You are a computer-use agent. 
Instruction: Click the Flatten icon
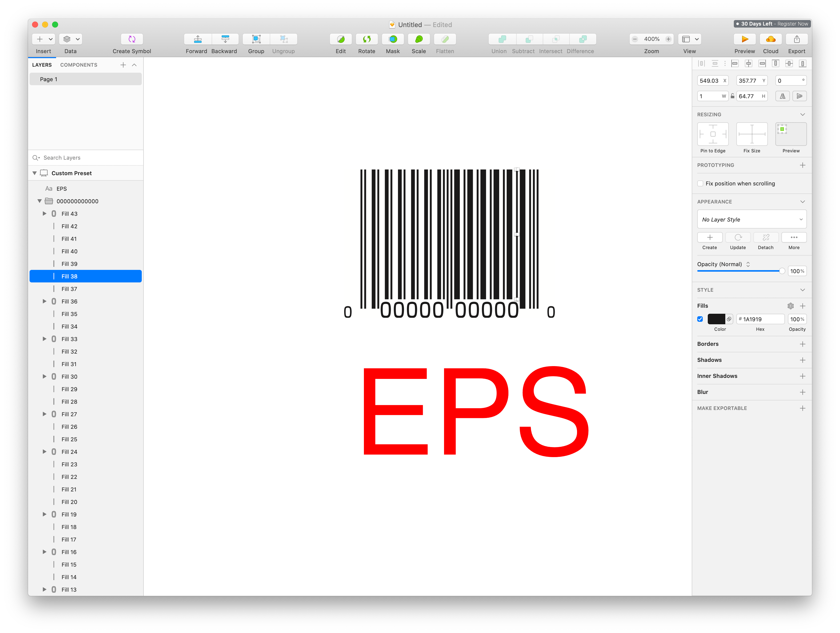[445, 39]
